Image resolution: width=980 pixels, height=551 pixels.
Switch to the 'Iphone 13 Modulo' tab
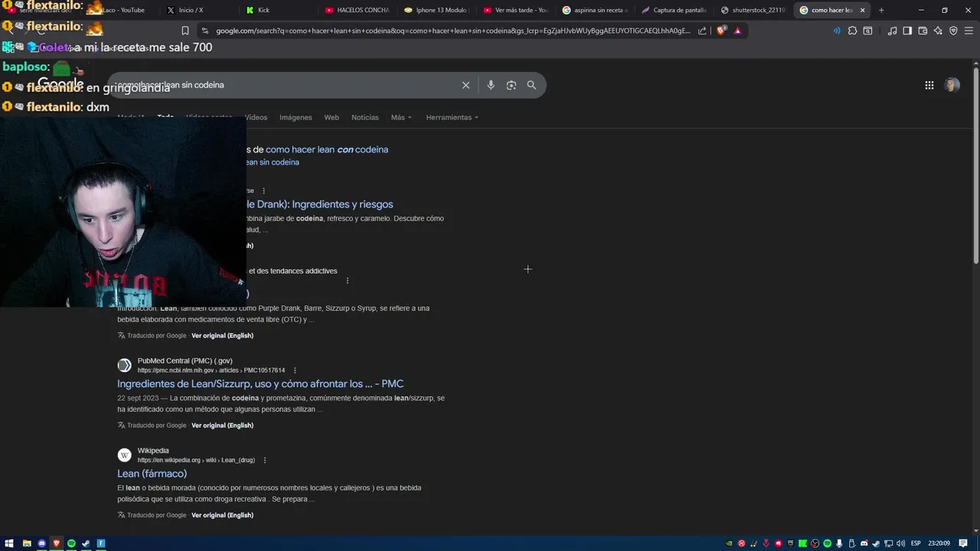436,10
